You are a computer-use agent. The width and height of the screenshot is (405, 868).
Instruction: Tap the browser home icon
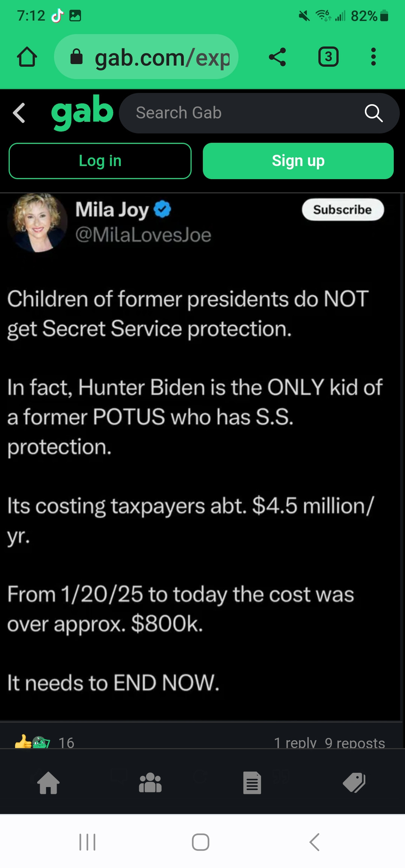[x=27, y=57]
